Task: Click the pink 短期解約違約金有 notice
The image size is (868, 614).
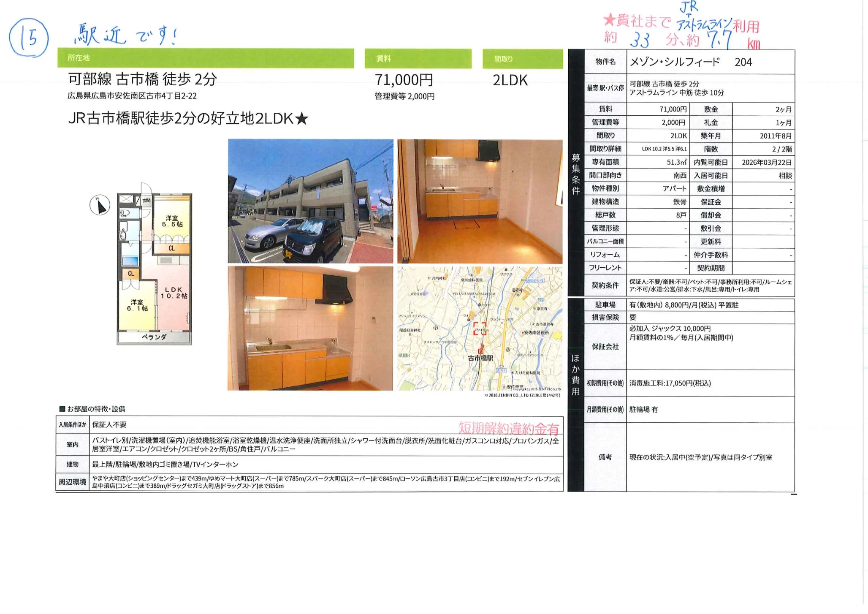Action: click(508, 428)
